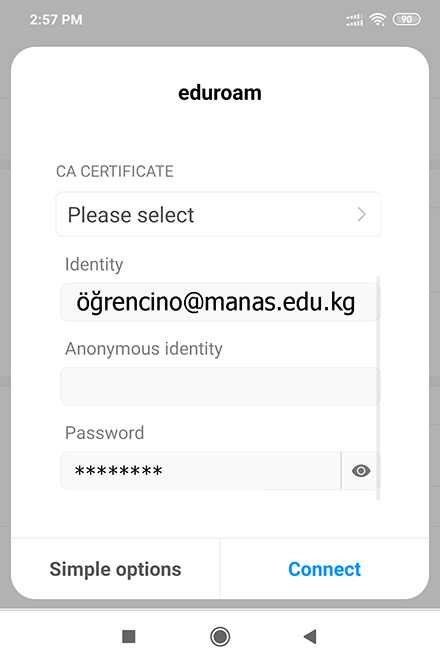Click the dialog's vertical scrollbar
Image resolution: width=440 pixels, height=663 pixels.
click(378, 388)
